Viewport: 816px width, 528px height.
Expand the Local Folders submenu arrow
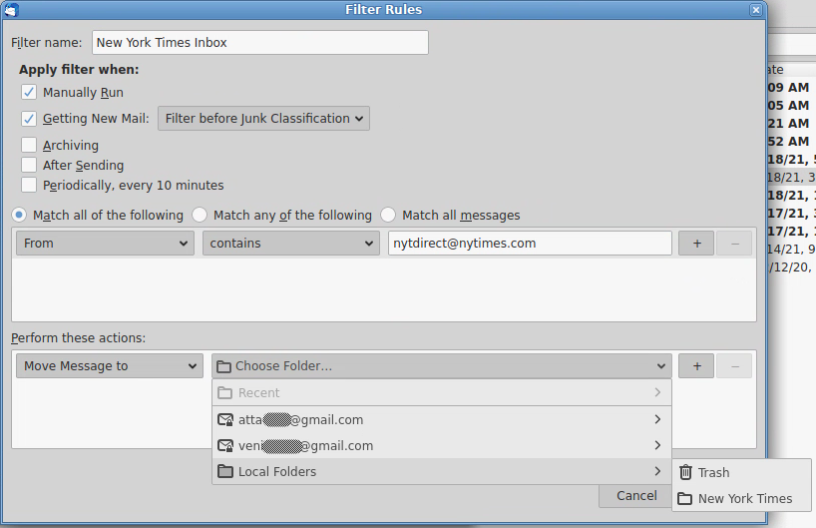tap(658, 471)
